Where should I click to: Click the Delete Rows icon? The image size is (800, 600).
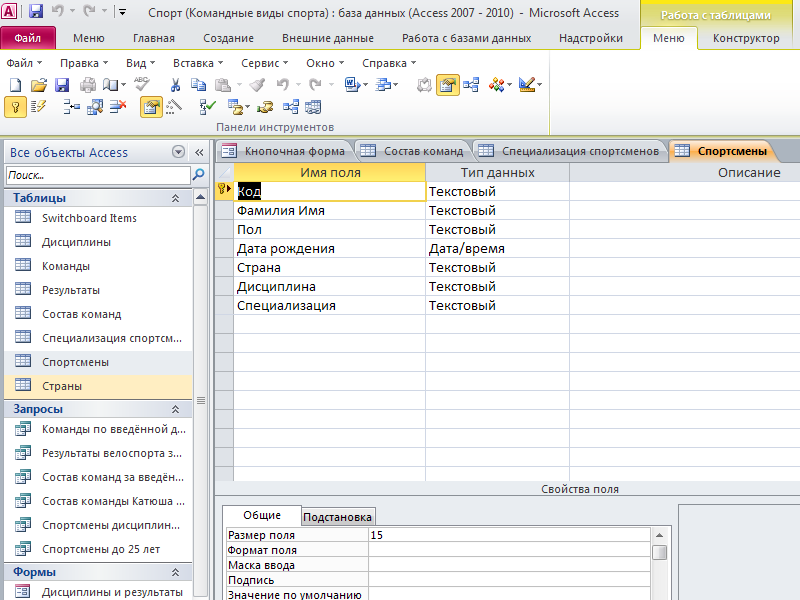pos(118,107)
